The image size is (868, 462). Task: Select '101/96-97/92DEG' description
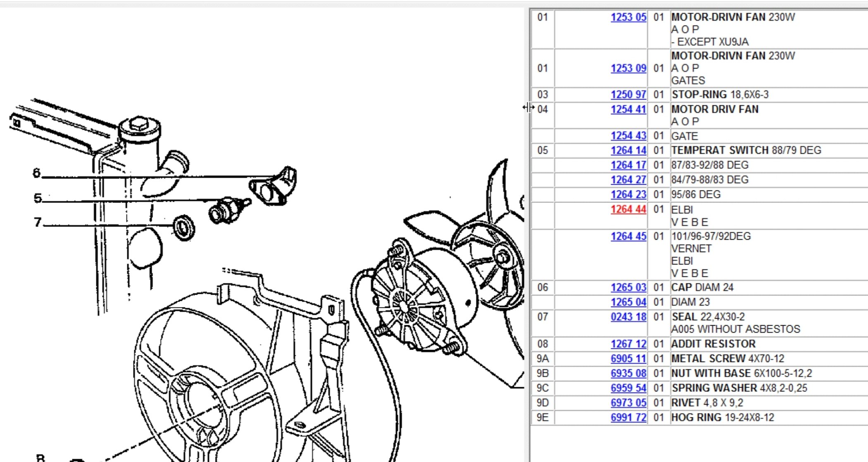click(x=711, y=236)
